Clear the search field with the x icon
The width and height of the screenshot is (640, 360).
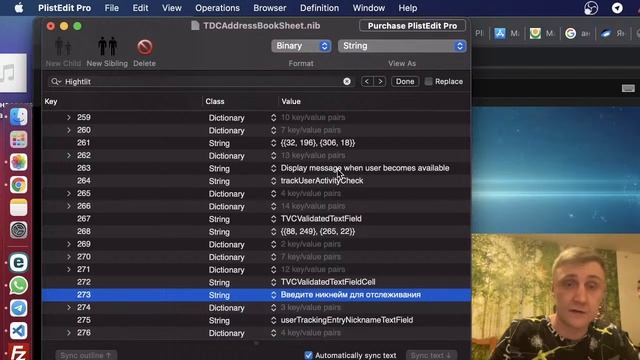[x=347, y=82]
